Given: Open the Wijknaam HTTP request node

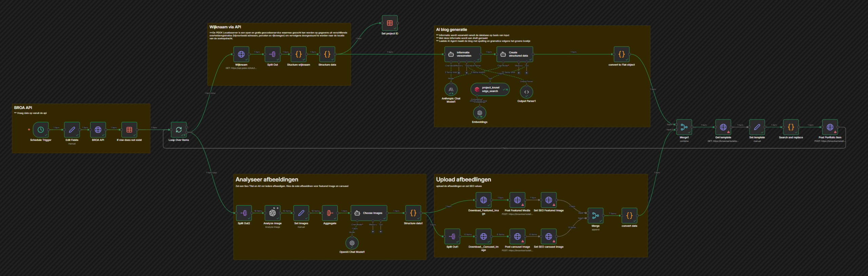Looking at the screenshot, I should [x=241, y=54].
